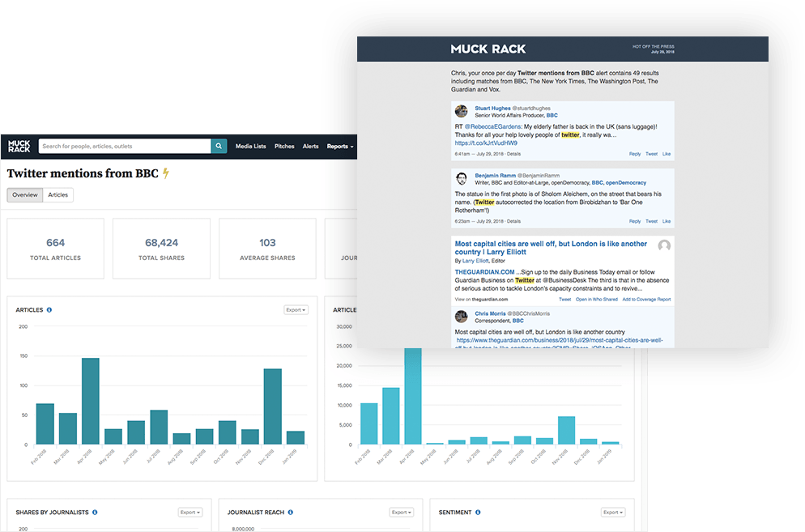Open the Reports dropdown menu
Screen dimensions: 805x532
coord(339,147)
